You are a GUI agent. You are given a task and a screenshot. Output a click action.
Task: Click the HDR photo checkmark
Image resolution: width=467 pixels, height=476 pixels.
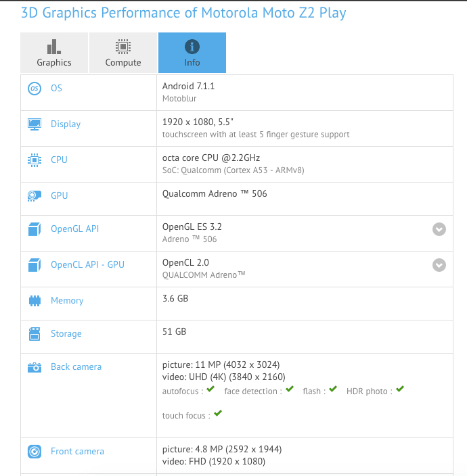tap(400, 389)
